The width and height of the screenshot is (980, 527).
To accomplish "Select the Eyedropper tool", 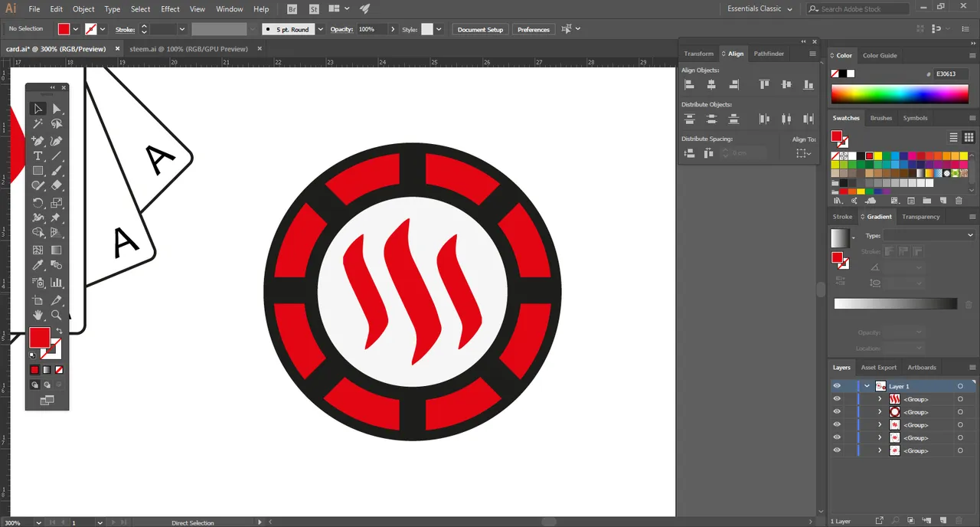I will 38,266.
